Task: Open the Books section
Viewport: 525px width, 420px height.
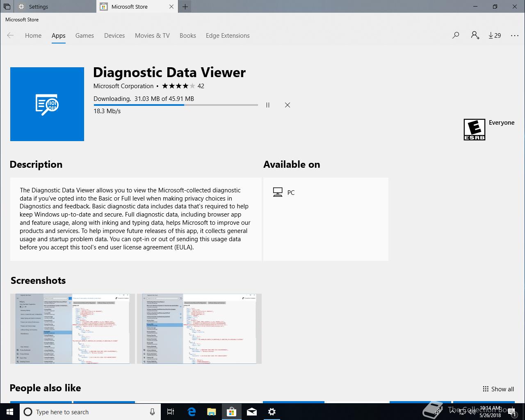Action: (x=188, y=36)
